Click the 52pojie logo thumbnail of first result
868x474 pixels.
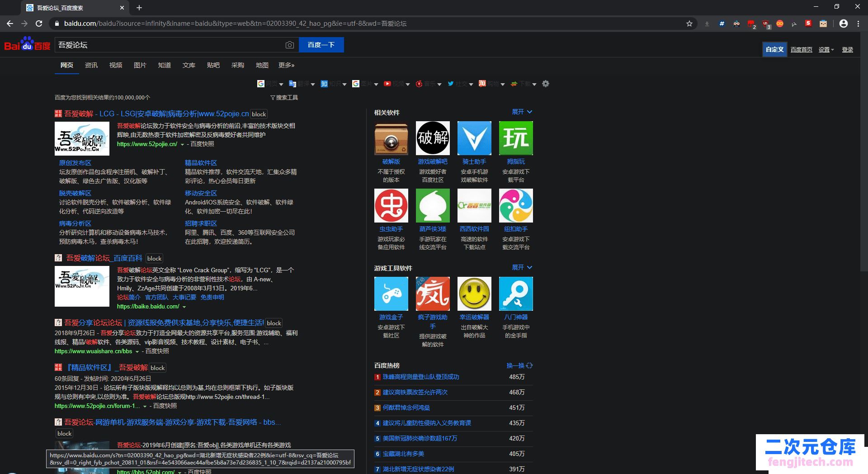click(82, 138)
